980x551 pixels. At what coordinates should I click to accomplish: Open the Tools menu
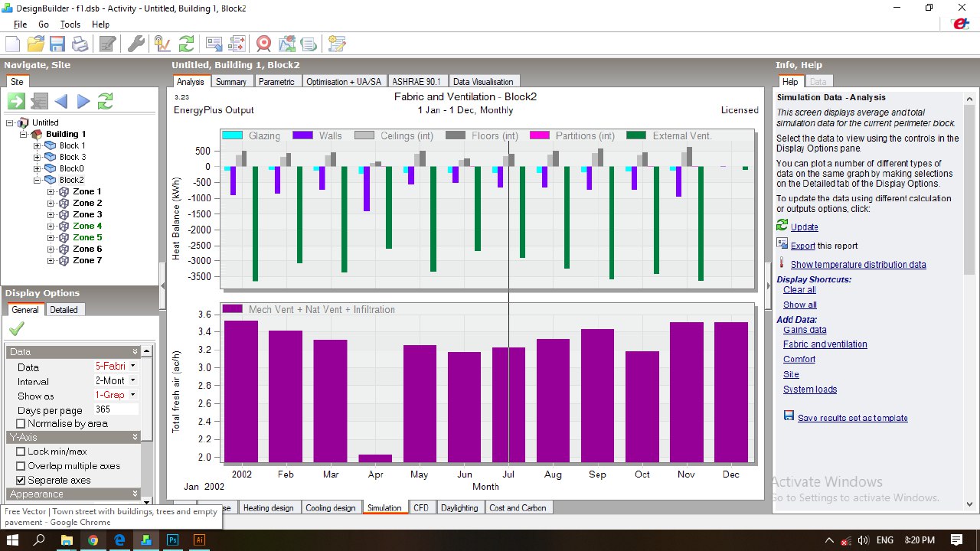click(x=70, y=24)
